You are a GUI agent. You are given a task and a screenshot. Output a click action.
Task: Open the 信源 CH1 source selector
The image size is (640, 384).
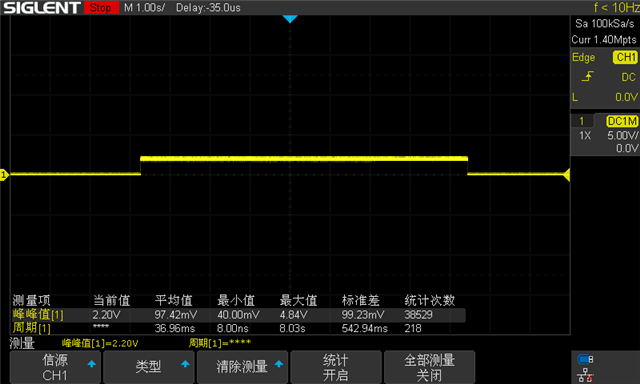point(55,367)
